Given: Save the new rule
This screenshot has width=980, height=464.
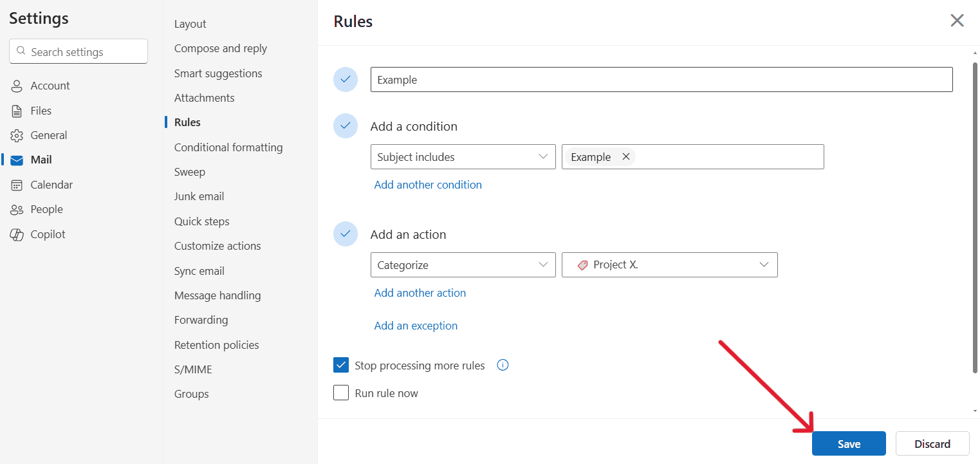Looking at the screenshot, I should [x=849, y=443].
